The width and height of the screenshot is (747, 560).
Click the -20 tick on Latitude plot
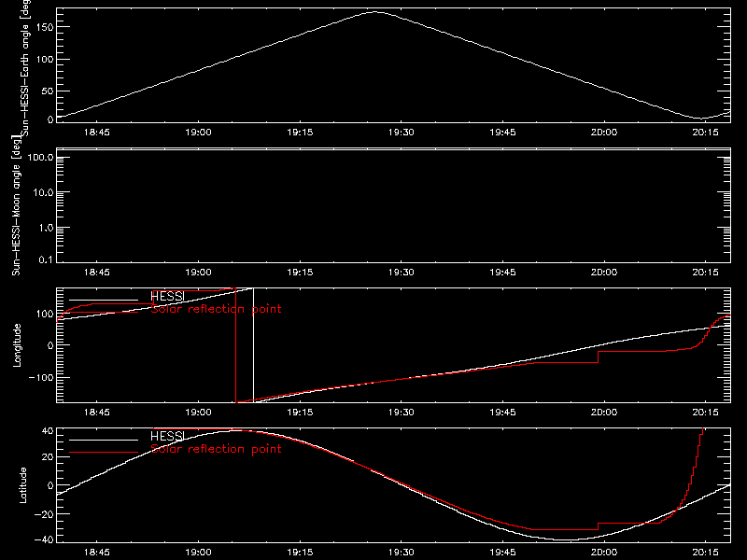pyautogui.click(x=44, y=514)
